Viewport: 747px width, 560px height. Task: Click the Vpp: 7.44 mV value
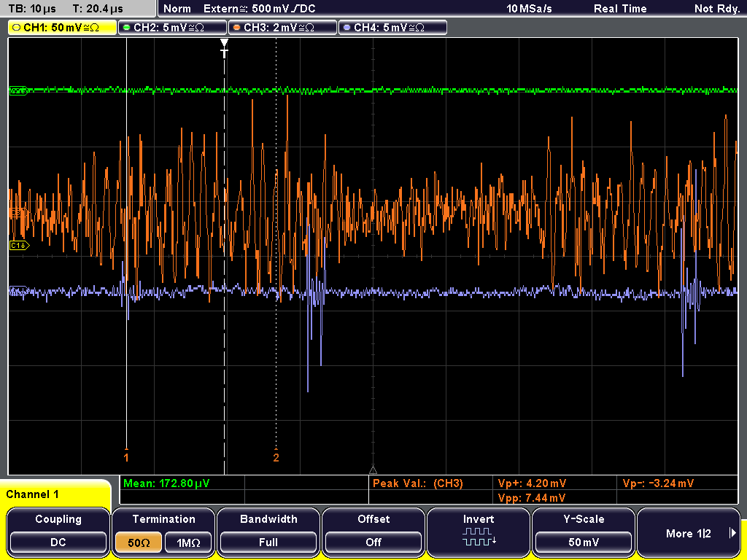[532, 498]
